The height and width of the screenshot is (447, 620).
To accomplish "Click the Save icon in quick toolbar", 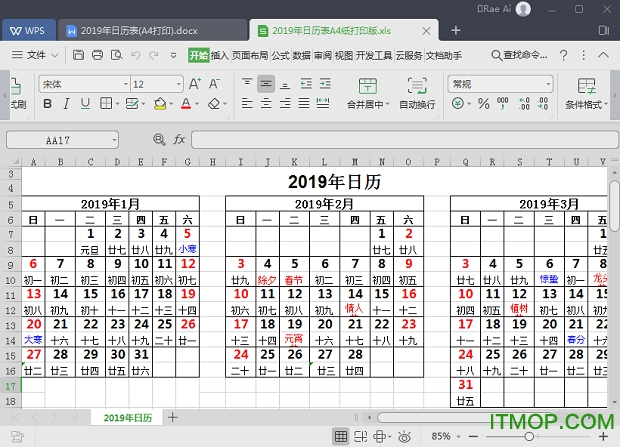I will tap(78, 55).
